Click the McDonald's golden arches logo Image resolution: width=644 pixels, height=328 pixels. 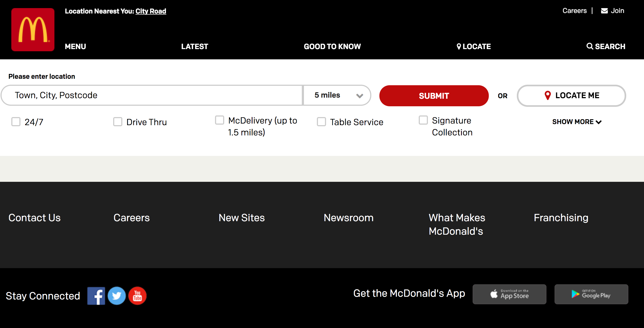(x=33, y=30)
